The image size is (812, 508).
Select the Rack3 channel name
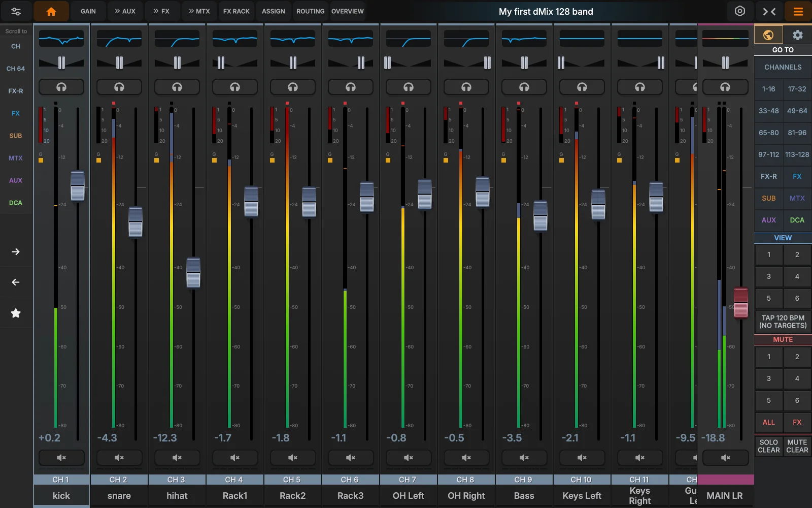coord(351,495)
